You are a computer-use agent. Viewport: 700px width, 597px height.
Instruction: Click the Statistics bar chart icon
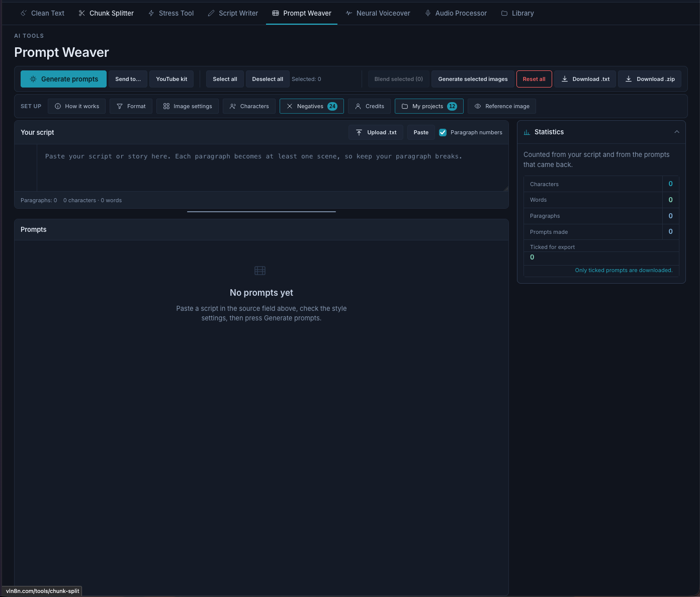527,132
